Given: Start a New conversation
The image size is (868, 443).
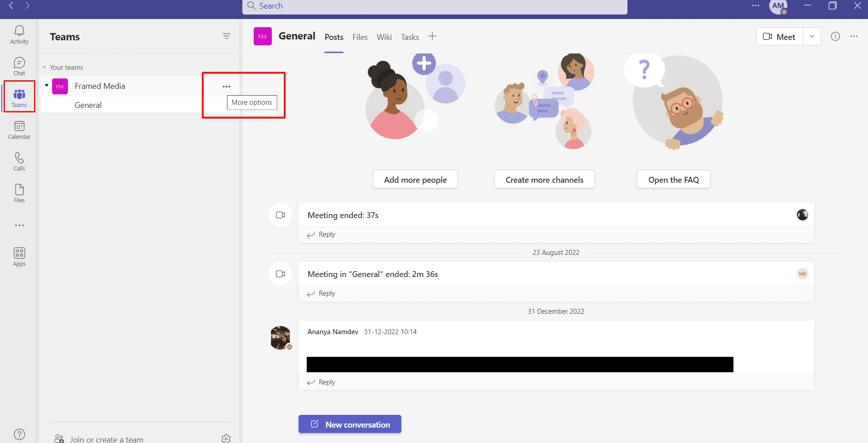Looking at the screenshot, I should [350, 424].
